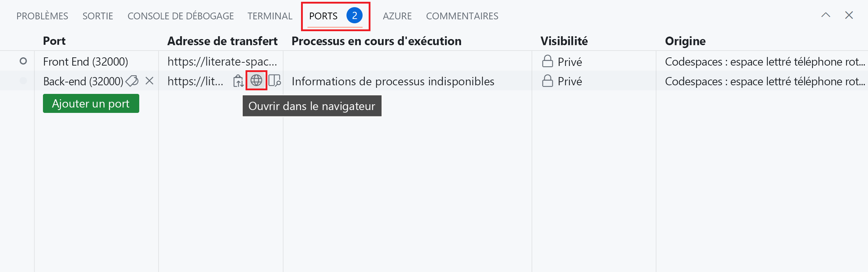Maximize the panel using the chevron
Viewport: 868px width, 272px height.
(x=826, y=15)
